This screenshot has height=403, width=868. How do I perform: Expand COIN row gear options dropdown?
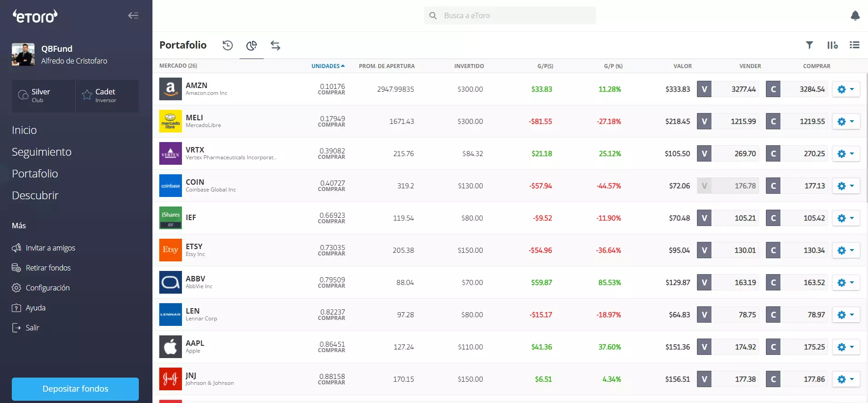[846, 186]
